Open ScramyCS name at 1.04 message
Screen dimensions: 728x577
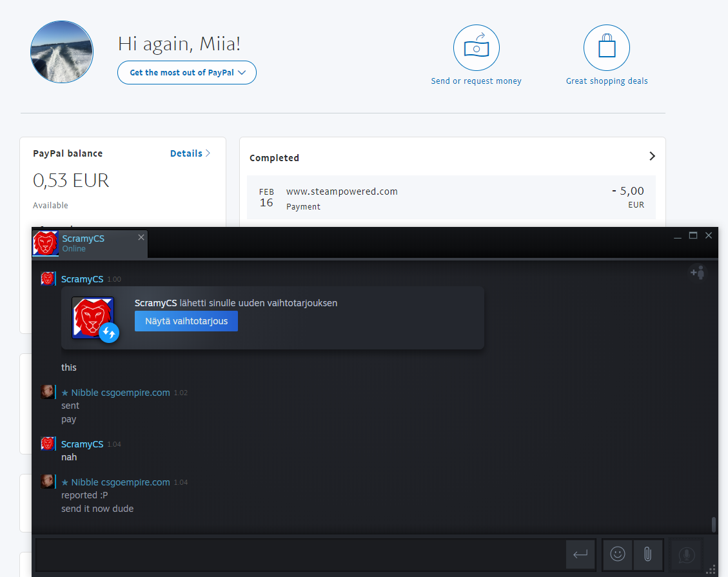click(x=82, y=444)
